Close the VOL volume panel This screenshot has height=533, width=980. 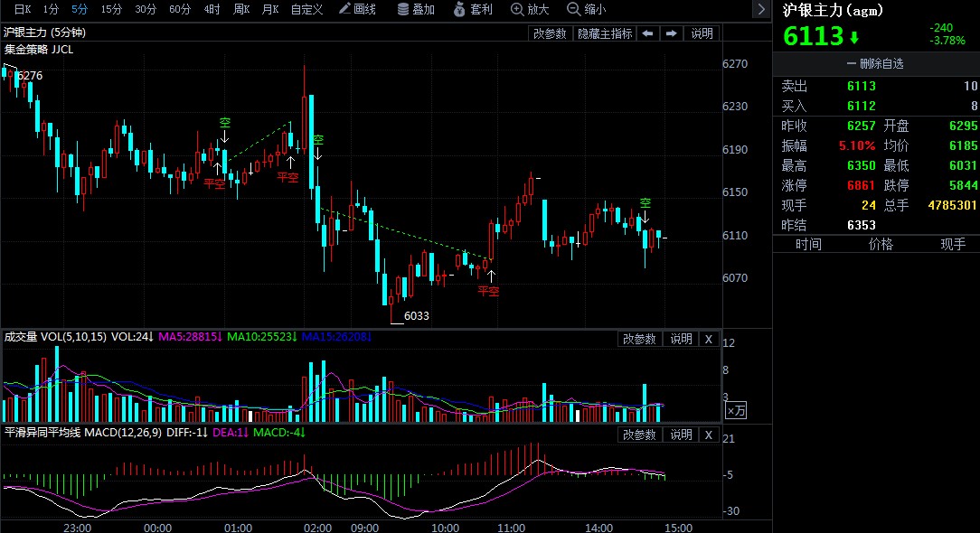click(x=707, y=339)
